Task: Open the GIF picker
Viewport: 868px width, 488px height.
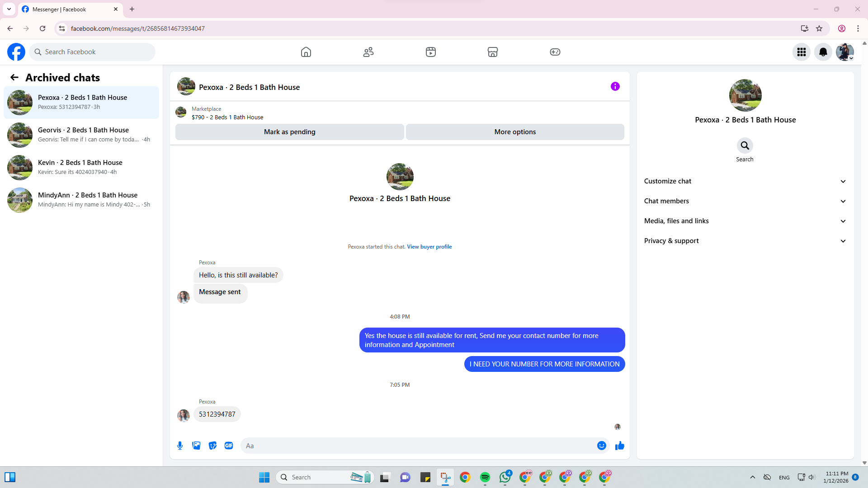Action: 229,446
